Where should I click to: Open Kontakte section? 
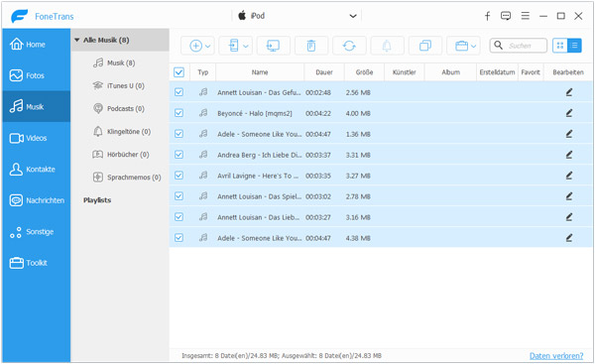pyautogui.click(x=36, y=170)
